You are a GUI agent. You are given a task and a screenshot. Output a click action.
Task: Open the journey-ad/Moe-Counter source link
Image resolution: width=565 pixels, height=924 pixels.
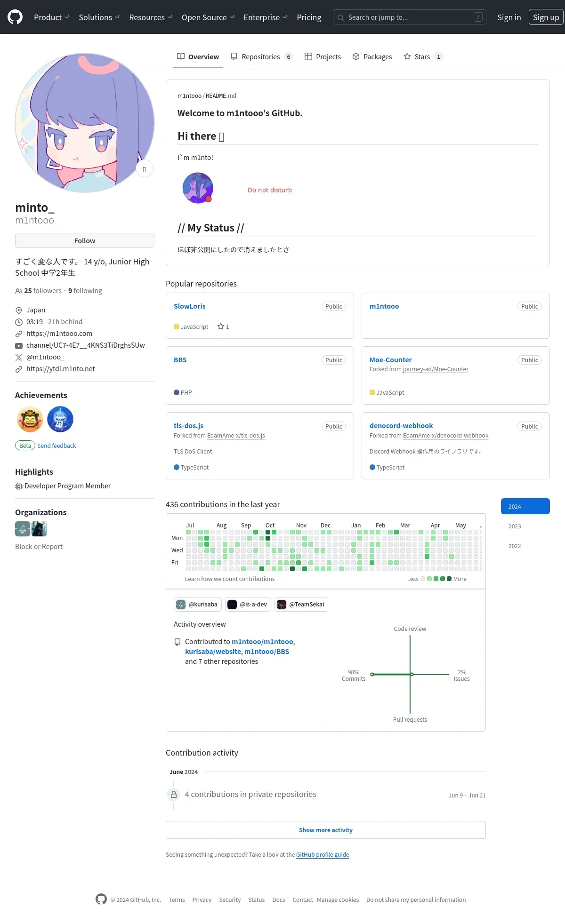click(x=436, y=369)
